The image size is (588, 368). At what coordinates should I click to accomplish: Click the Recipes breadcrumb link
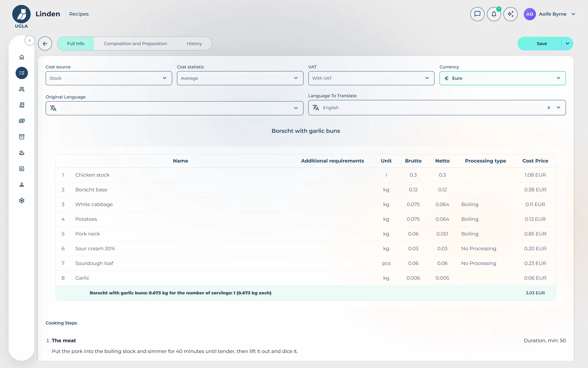pos(79,14)
